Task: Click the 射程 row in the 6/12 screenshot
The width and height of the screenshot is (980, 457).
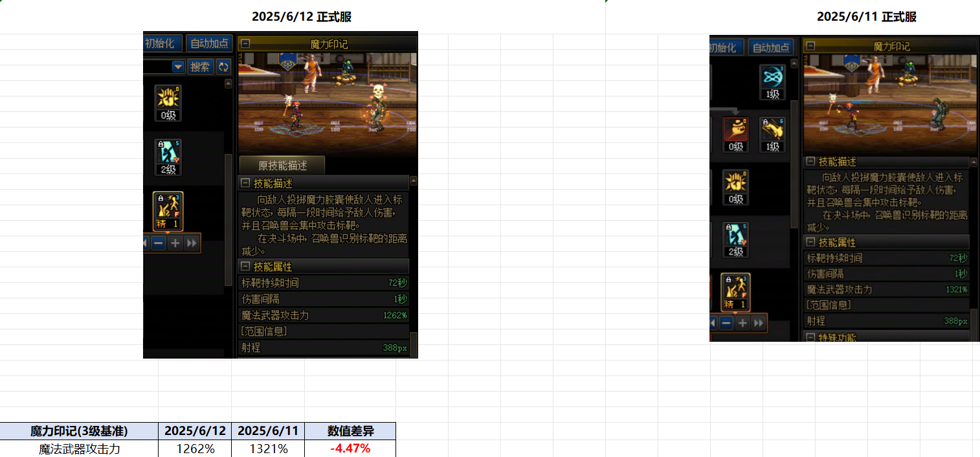Action: click(324, 348)
